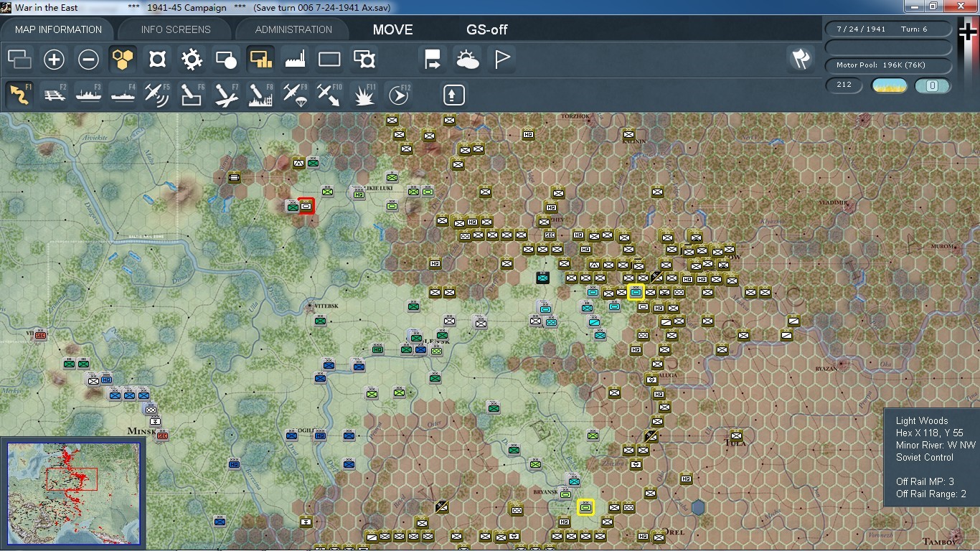Select F5 air recon plane icon
Image resolution: width=980 pixels, height=551 pixels.
tap(157, 94)
